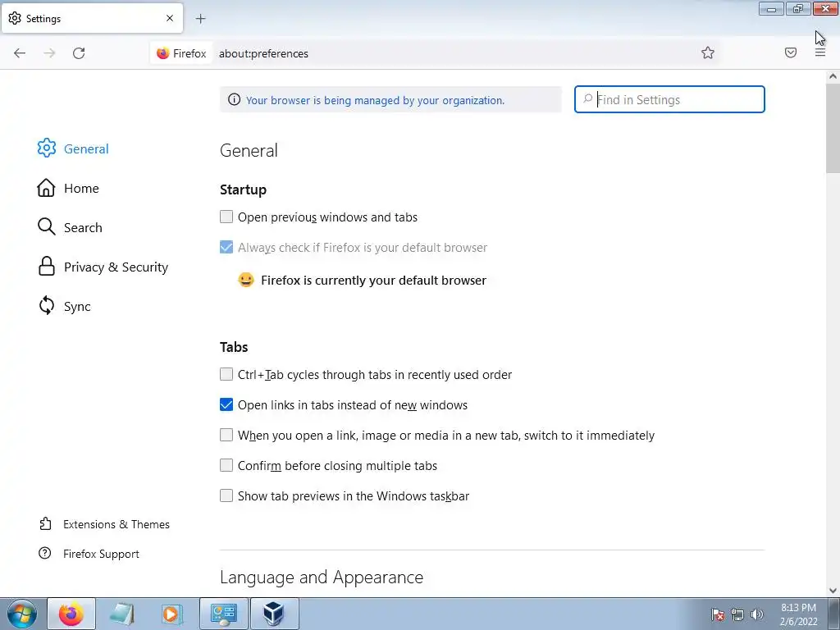Click the Language and Appearance heading
Screen dimensions: 840x630
[322, 577]
